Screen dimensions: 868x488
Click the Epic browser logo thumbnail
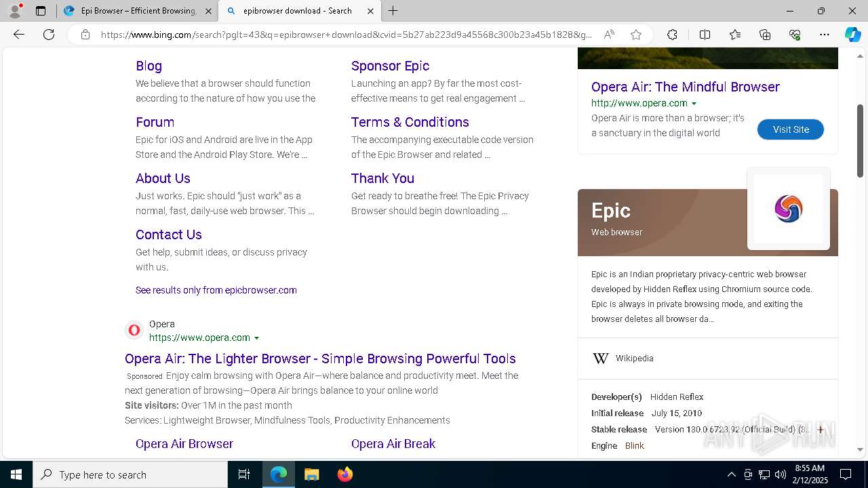789,209
